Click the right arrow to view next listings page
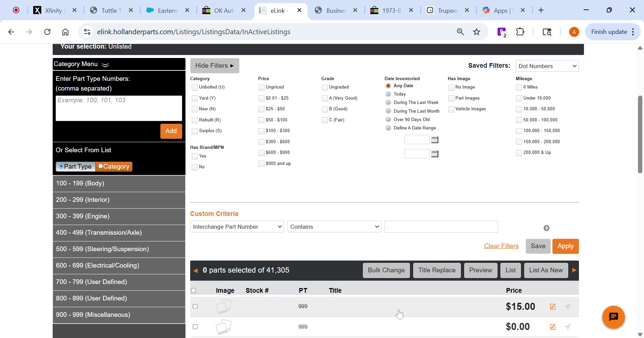This screenshot has width=644, height=338. coord(574,270)
